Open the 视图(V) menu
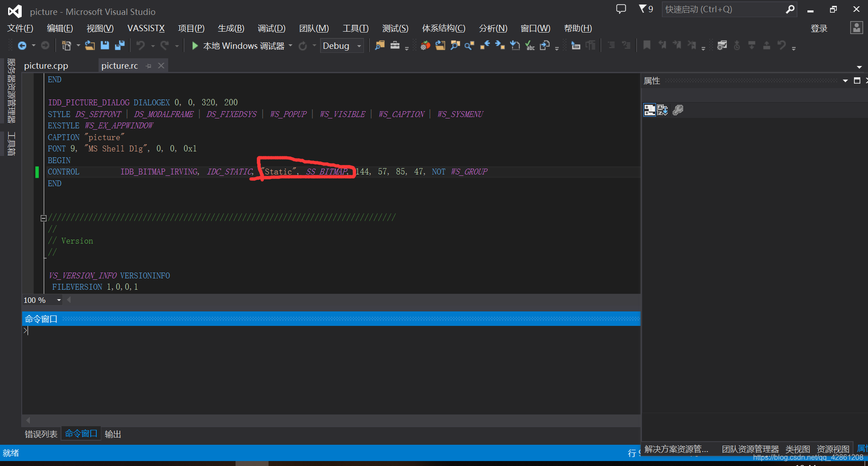This screenshot has width=868, height=466. (100, 28)
